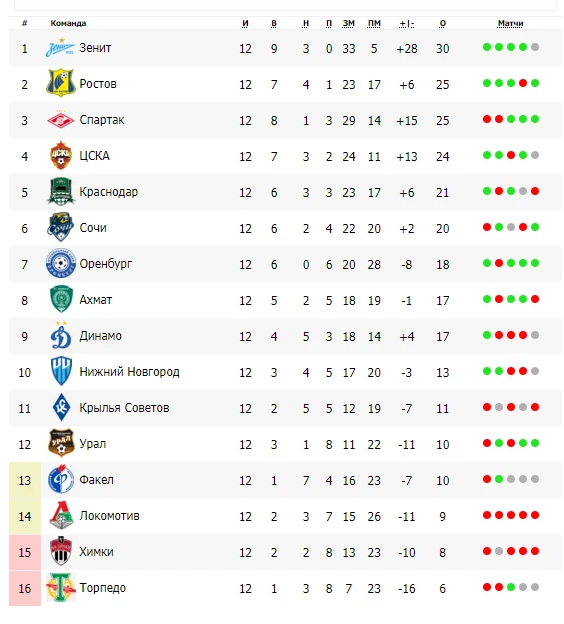
Task: Click the Команда column header
Action: point(68,23)
